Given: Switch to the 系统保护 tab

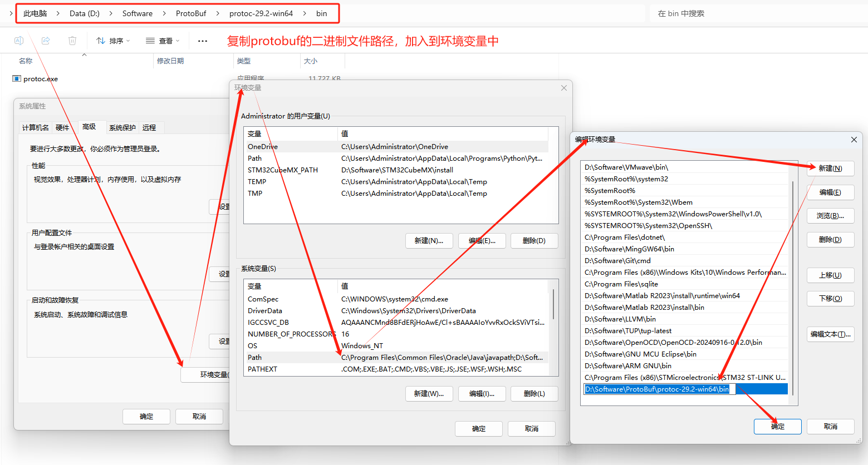Looking at the screenshot, I should (122, 127).
